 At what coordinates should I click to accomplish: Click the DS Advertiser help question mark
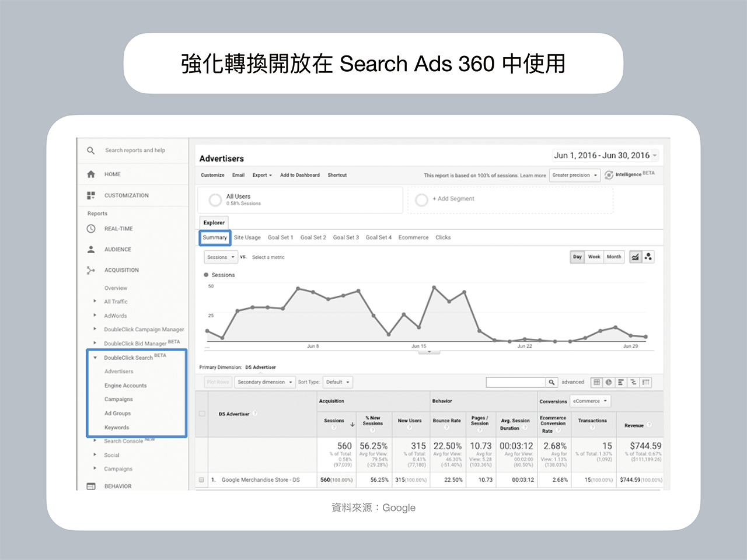pos(255,414)
